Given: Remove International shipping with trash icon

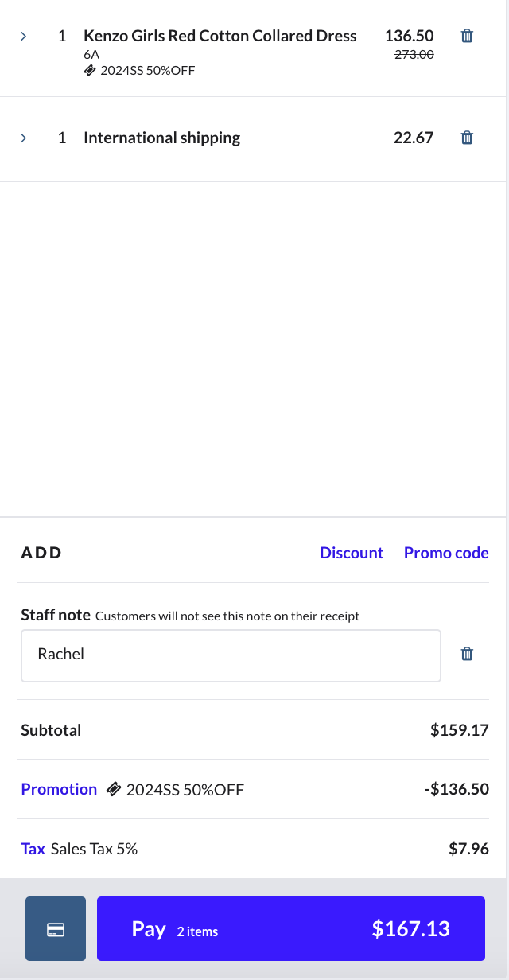Looking at the screenshot, I should (467, 138).
